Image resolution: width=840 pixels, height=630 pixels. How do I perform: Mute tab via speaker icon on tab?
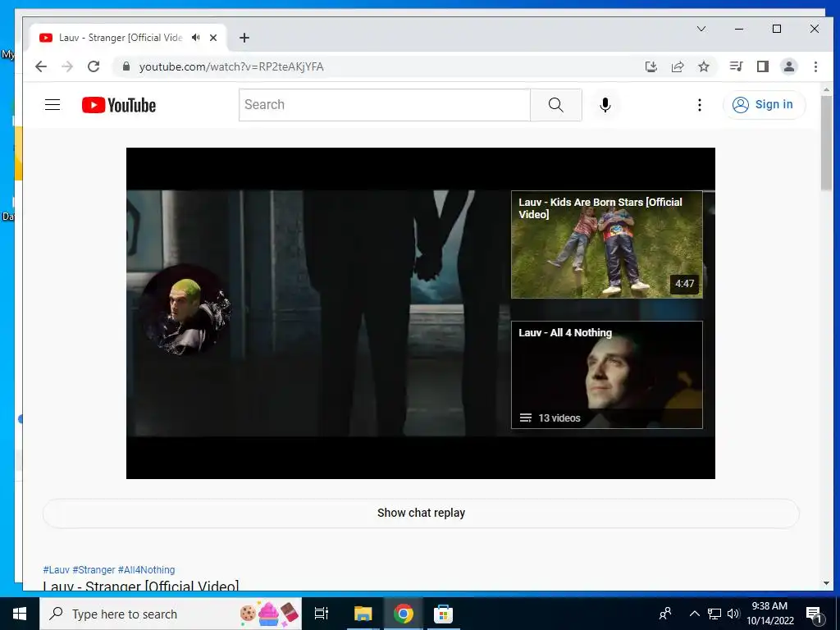click(196, 38)
